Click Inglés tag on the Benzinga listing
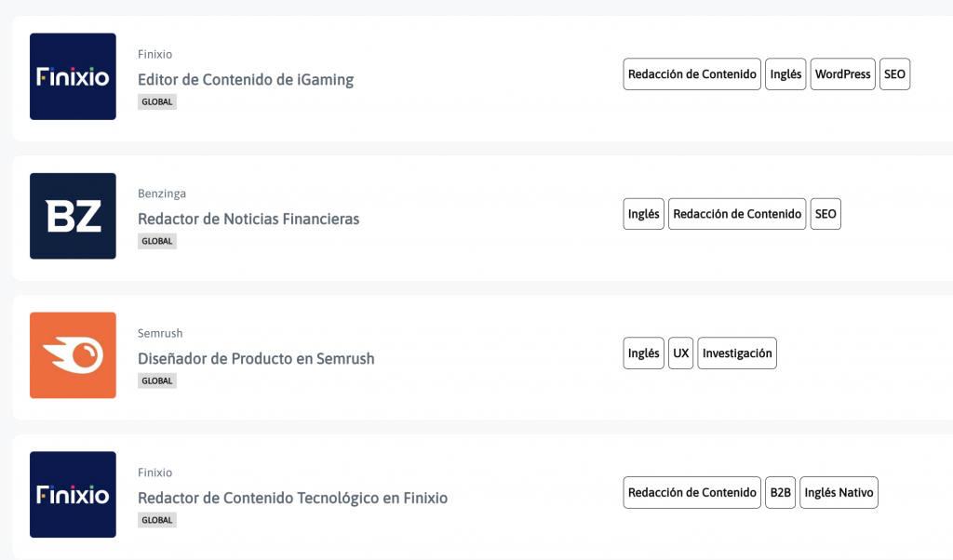 [x=643, y=214]
